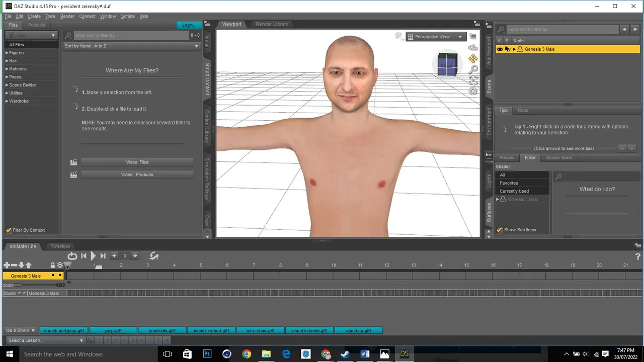The height and width of the screenshot is (362, 644).
Task: Open the draw style sphere icon
Action: pos(398,36)
